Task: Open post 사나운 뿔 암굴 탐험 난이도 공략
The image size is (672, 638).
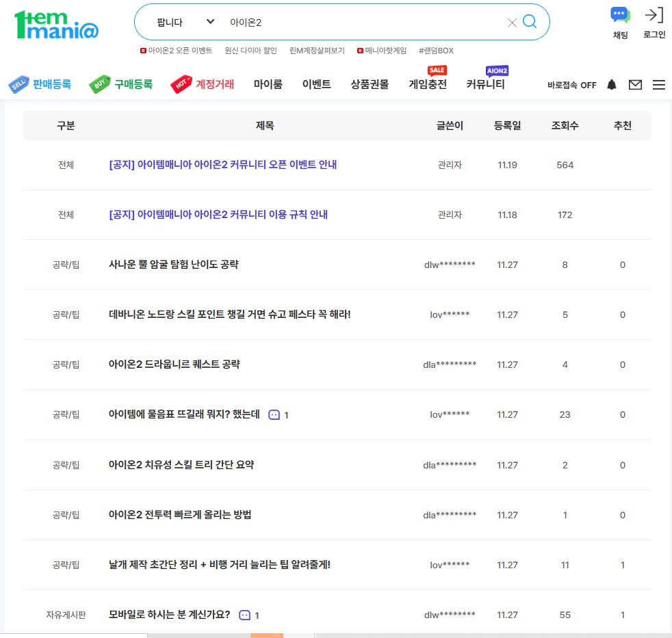Action: (x=174, y=265)
